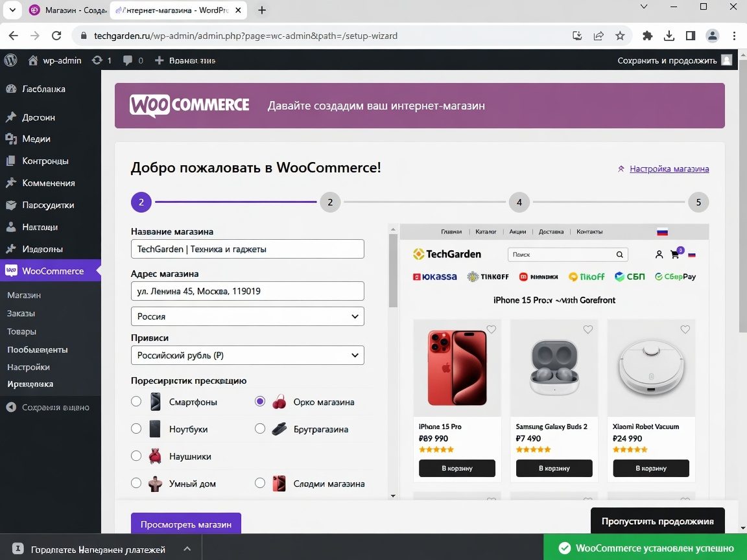Open the browser downloads icon

(x=669, y=36)
